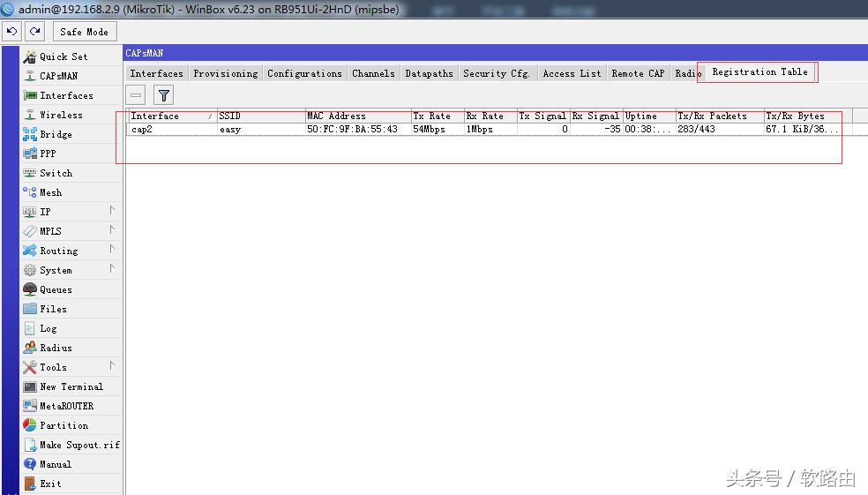Switch to the Remote CAP tab
The height and width of the screenshot is (495, 868).
tap(638, 73)
